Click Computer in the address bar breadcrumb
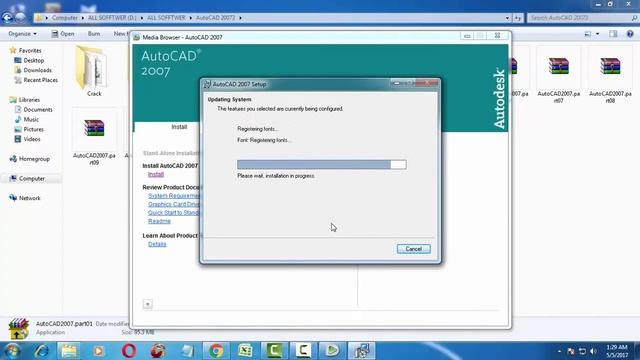The width and height of the screenshot is (640, 360). pos(64,18)
